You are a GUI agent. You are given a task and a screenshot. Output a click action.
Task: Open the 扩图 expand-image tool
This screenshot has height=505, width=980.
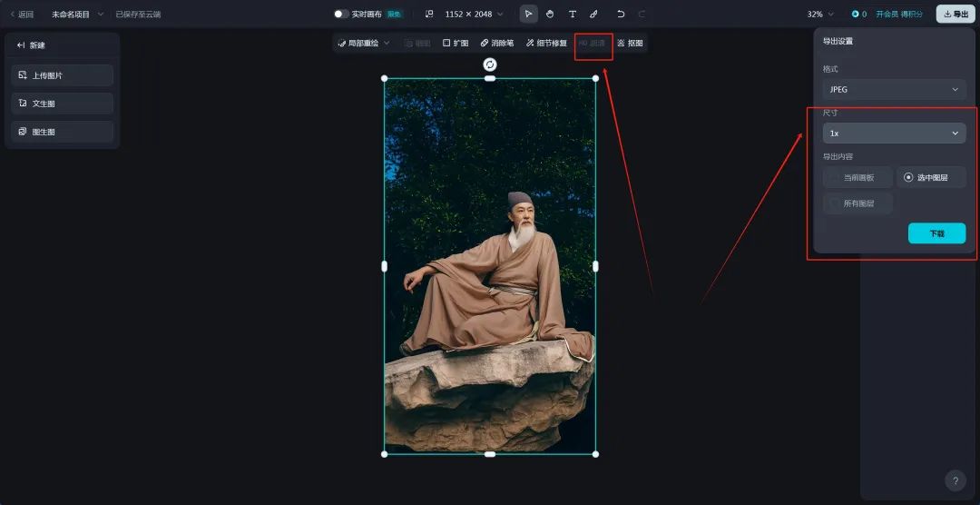[456, 44]
